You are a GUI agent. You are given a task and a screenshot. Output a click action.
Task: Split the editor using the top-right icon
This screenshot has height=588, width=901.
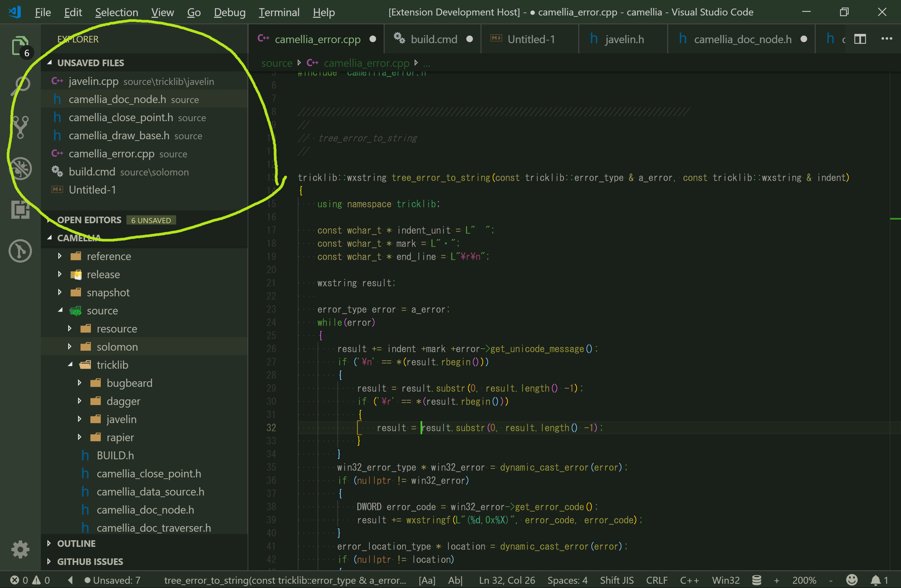click(x=860, y=39)
